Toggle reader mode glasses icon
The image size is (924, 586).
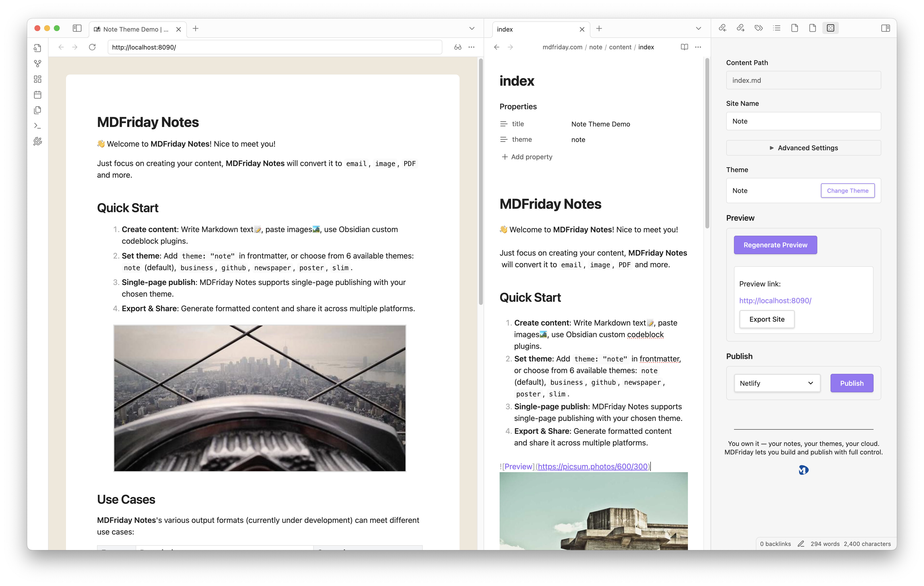458,47
